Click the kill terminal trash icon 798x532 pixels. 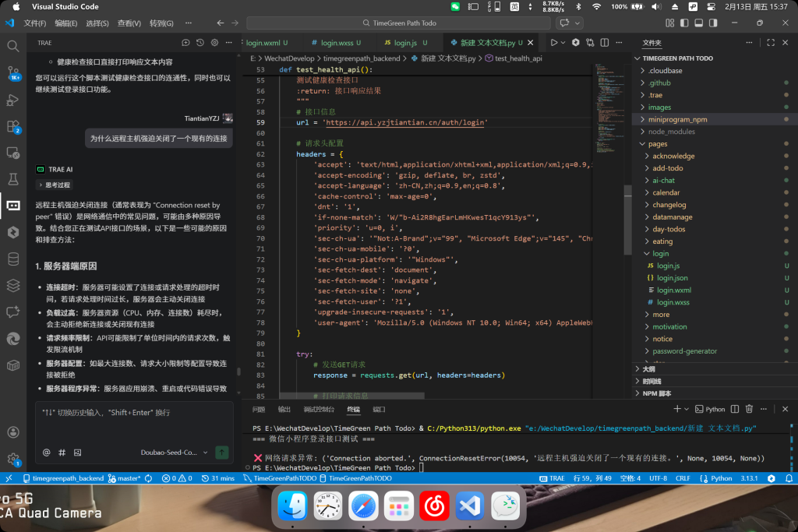coord(749,409)
